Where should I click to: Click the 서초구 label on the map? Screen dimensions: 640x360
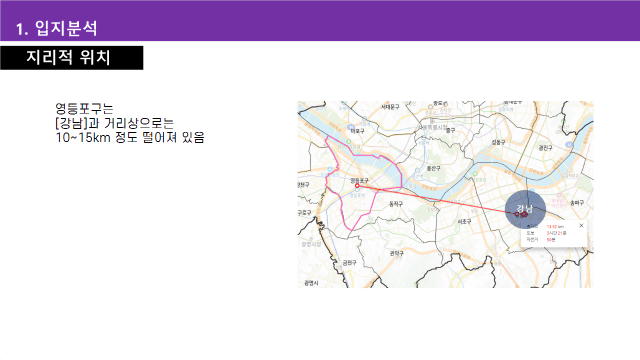[x=464, y=221]
